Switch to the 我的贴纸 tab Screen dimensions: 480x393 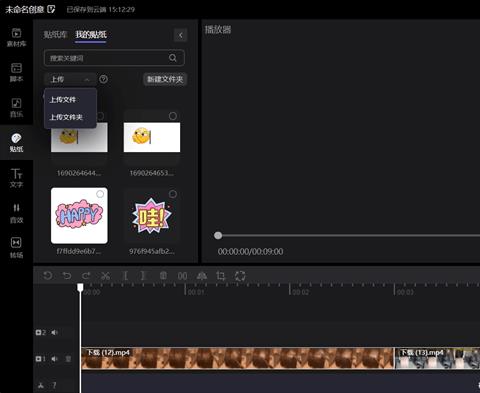(91, 34)
